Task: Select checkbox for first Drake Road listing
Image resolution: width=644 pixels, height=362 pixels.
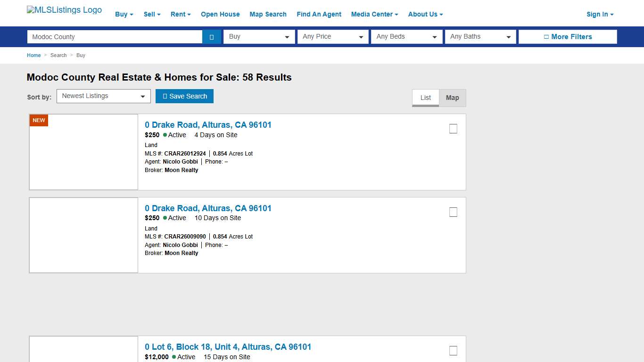Action: (x=453, y=128)
